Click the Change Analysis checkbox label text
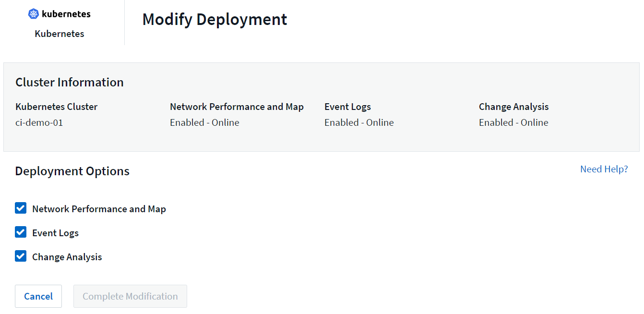Image resolution: width=644 pixels, height=314 pixels. 67,257
